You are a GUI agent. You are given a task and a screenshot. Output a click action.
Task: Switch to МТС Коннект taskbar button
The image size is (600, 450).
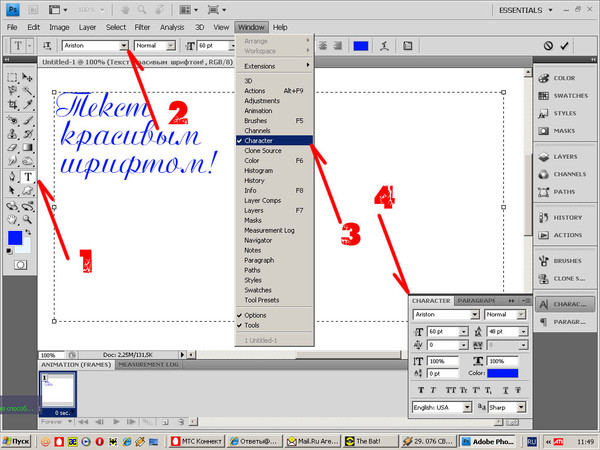pos(196,442)
